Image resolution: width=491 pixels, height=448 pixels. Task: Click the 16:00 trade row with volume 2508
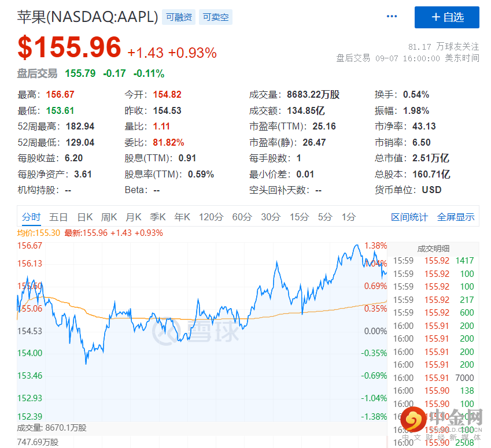(x=433, y=443)
